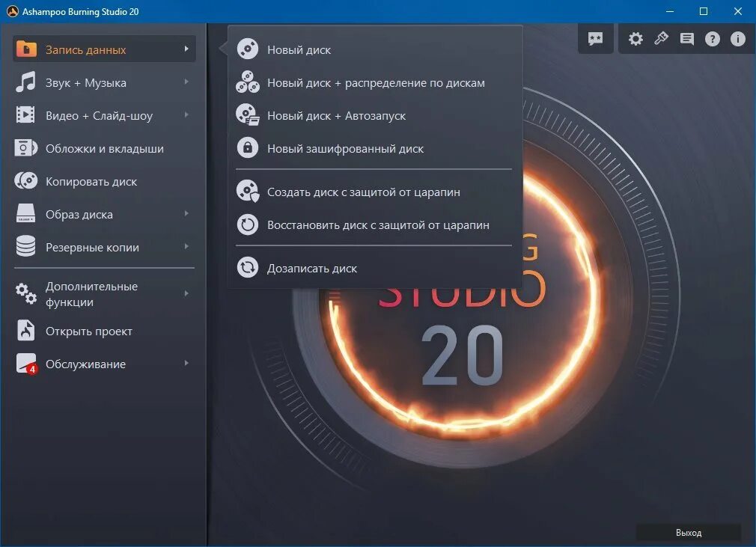Click the Выход button
Viewport: 756px width, 547px height.
[x=689, y=532]
